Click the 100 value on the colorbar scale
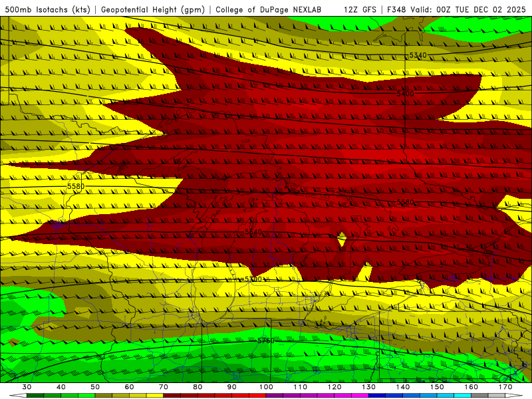The height and width of the screenshot is (399, 532). pos(266,387)
